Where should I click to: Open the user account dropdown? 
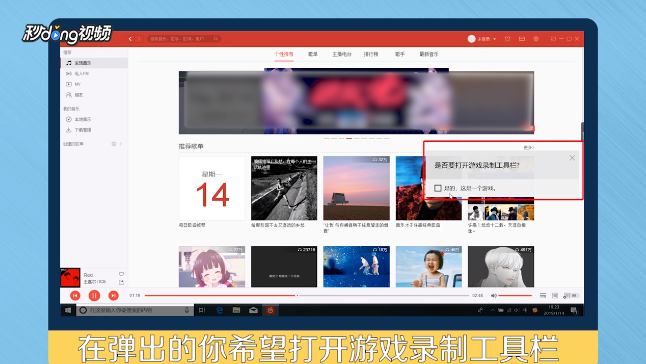(487, 39)
